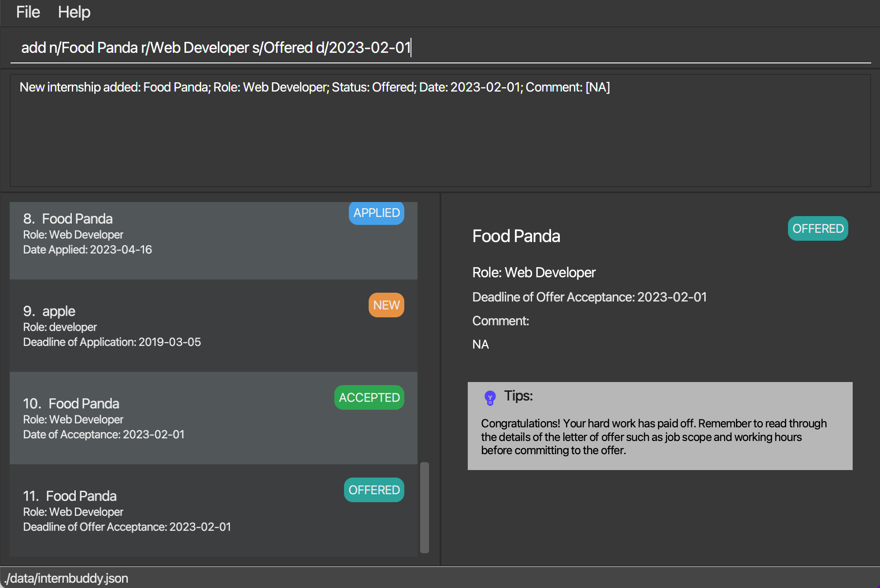Click the command input text field
This screenshot has height=588, width=880.
click(440, 48)
